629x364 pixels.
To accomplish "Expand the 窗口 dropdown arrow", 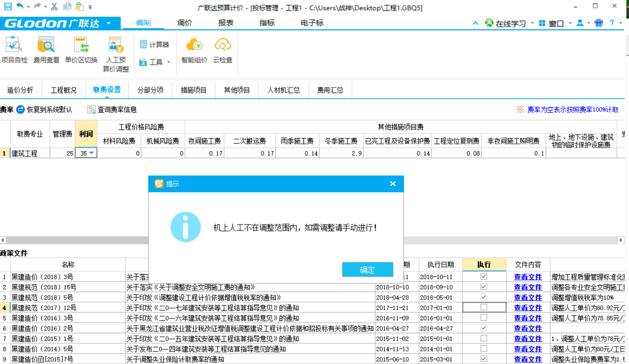I will point(570,23).
